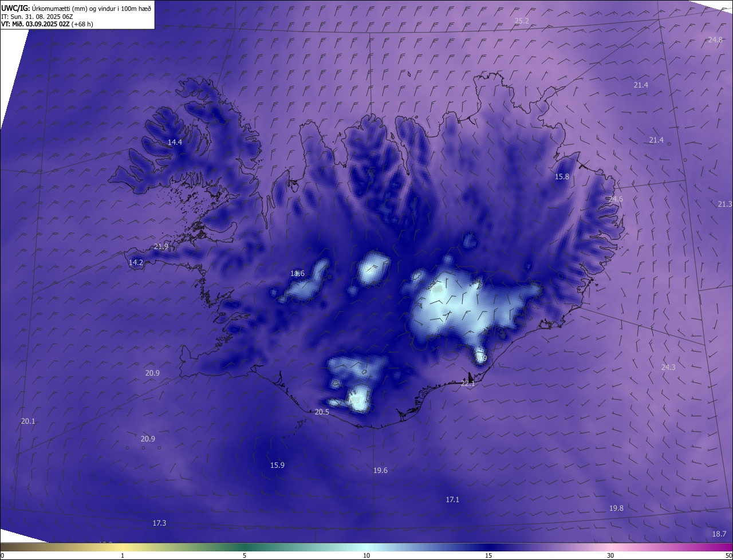This screenshot has height=560, width=733.
Task: Click the map value 24.3
Action: pyautogui.click(x=668, y=367)
